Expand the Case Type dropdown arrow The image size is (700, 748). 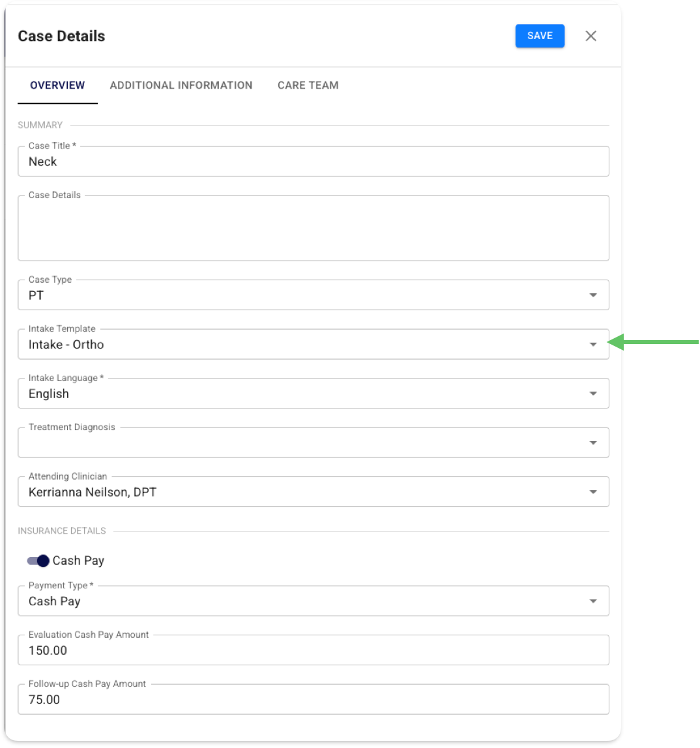[592, 295]
